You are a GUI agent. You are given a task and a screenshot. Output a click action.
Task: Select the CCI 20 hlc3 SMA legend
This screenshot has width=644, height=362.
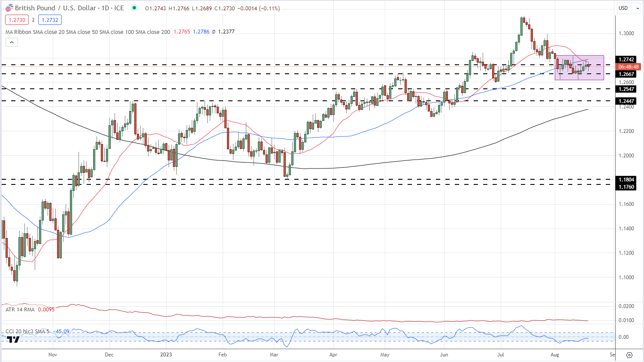pyautogui.click(x=27, y=332)
